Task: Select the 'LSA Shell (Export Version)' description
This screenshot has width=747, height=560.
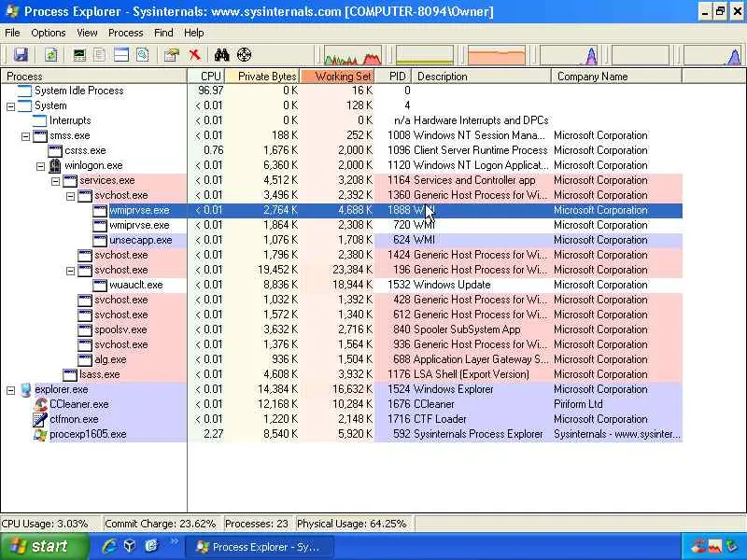Action: pyautogui.click(x=472, y=375)
